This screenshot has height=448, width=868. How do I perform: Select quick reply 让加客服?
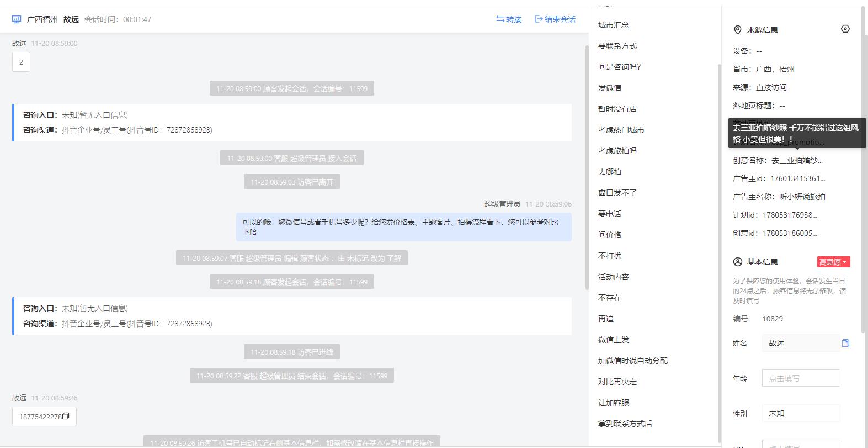(x=614, y=403)
